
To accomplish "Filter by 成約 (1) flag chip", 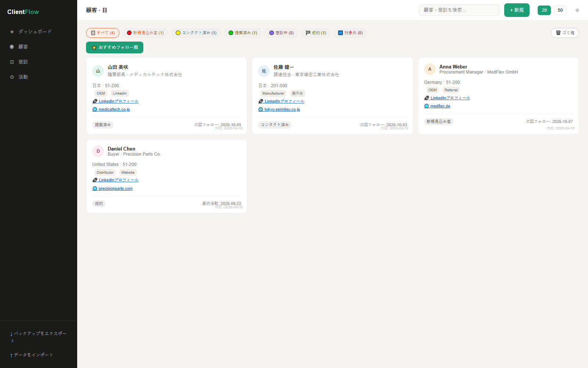I will (316, 33).
